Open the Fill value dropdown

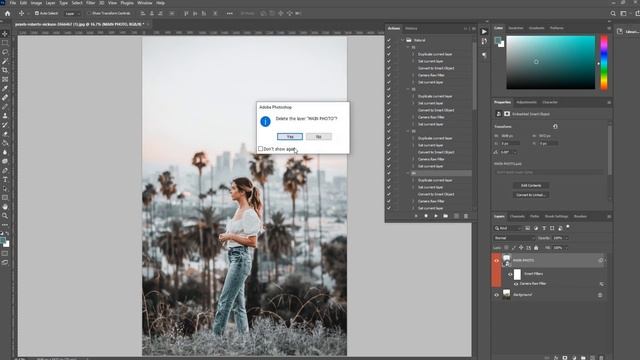pyautogui.click(x=566, y=248)
